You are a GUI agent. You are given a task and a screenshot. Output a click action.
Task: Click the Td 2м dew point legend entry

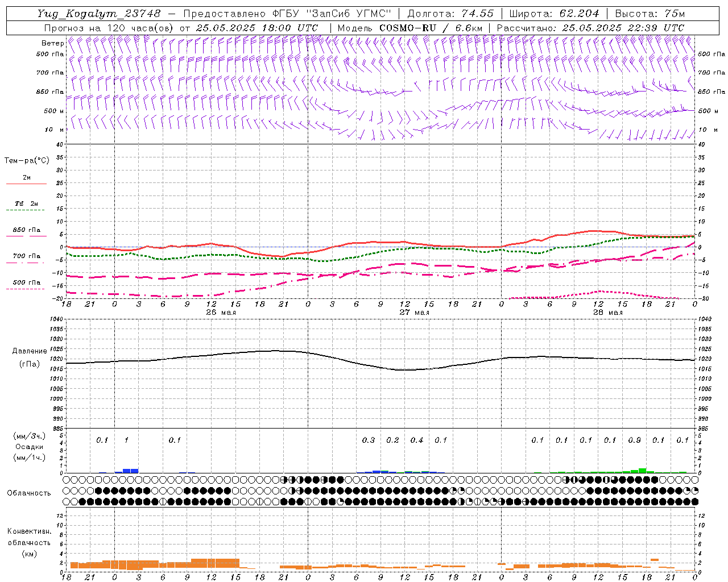26,203
